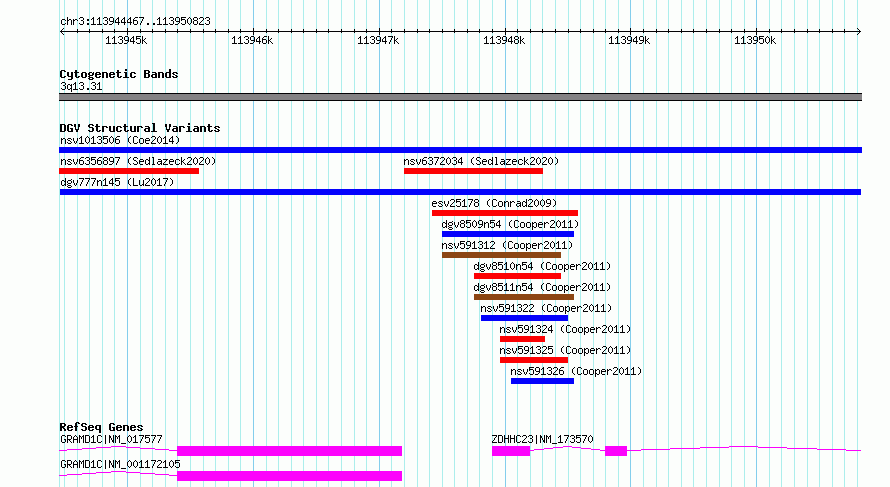Click the dgv8509n54 (Cooper2011) blue bar
The height and width of the screenshot is (487, 890).
pyautogui.click(x=507, y=234)
